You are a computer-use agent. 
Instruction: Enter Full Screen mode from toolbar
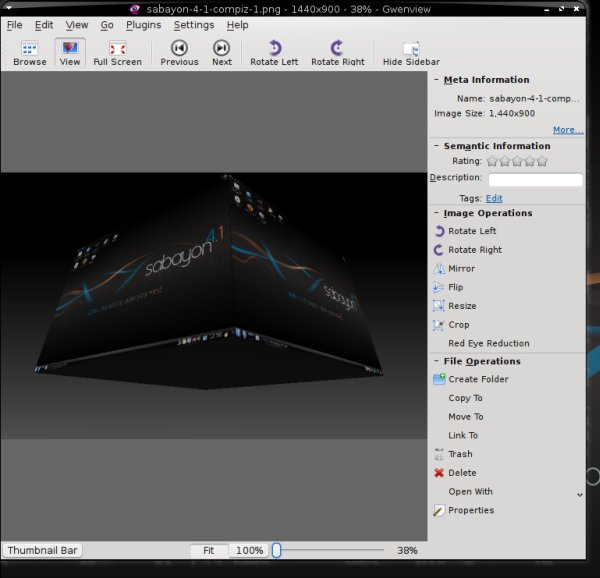pyautogui.click(x=117, y=53)
